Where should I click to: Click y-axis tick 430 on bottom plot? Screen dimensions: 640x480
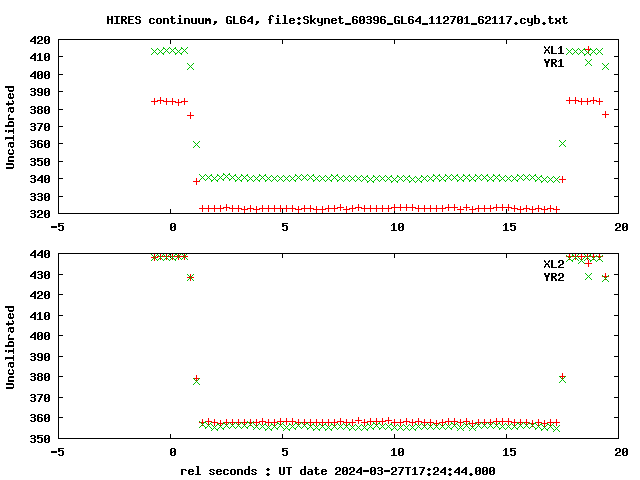point(40,275)
